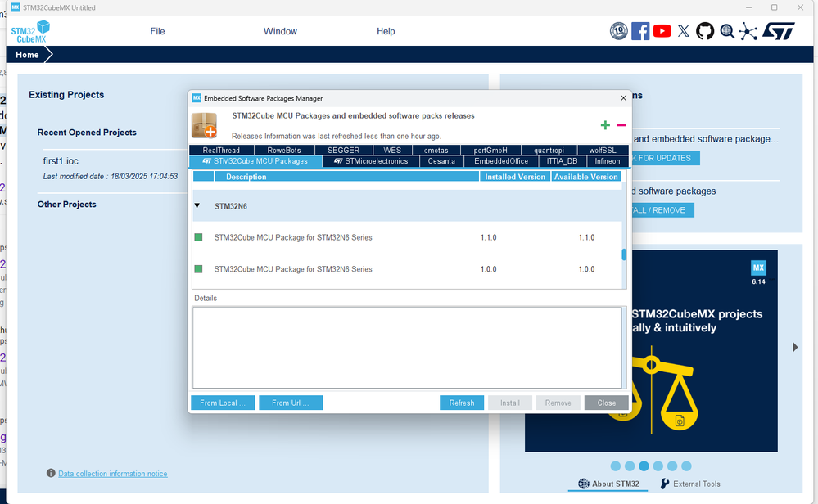Viewport: 818px width, 504px height.
Task: Click the Available Version column header
Action: click(585, 177)
